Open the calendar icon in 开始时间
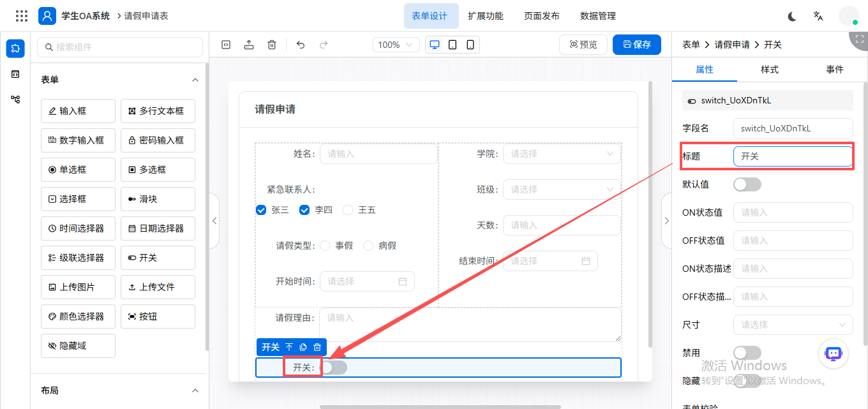Screen dimensions: 868x409 pos(403,281)
